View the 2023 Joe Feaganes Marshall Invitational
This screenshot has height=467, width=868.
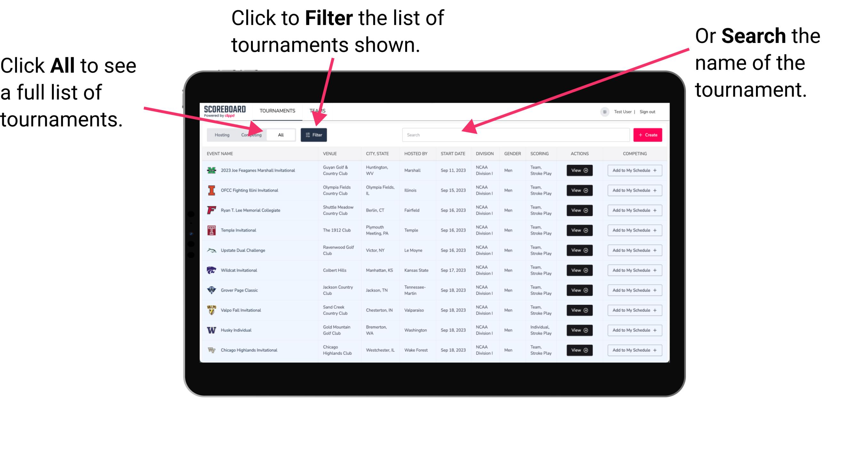coord(579,170)
